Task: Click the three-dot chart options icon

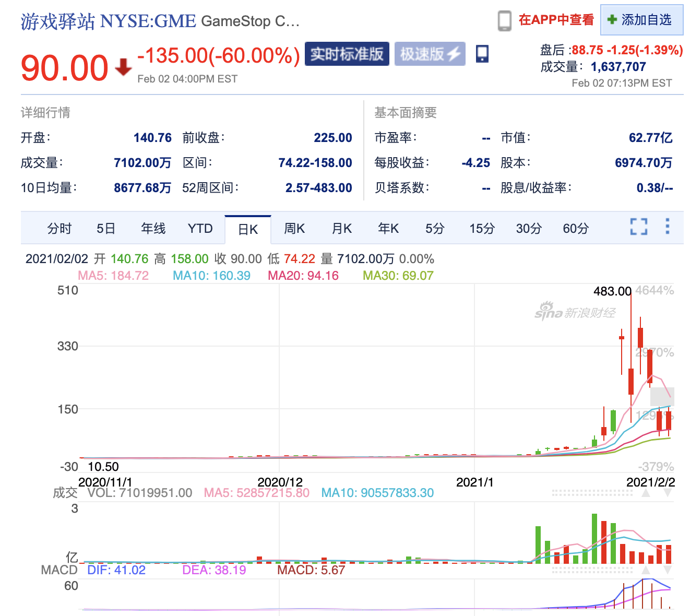Action: [667, 227]
